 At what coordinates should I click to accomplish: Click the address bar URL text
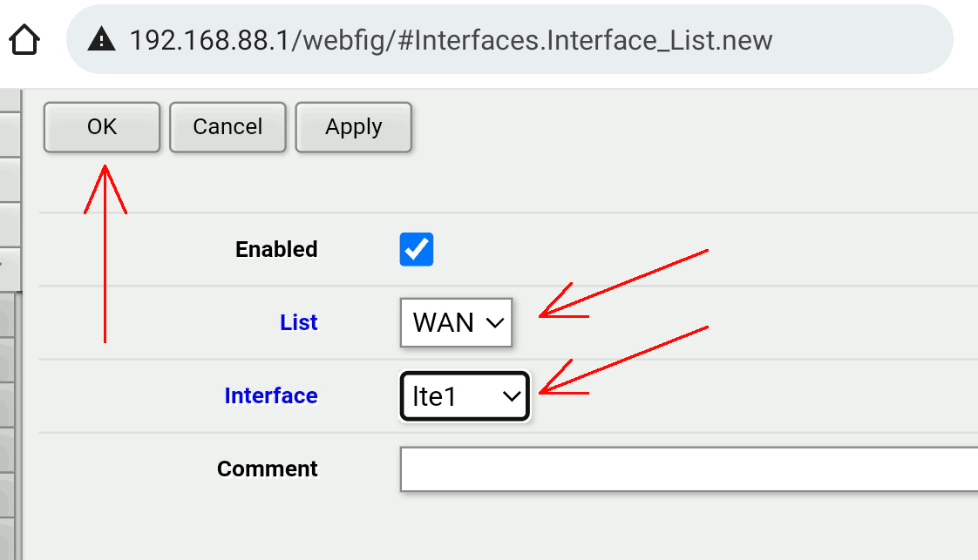tap(451, 40)
